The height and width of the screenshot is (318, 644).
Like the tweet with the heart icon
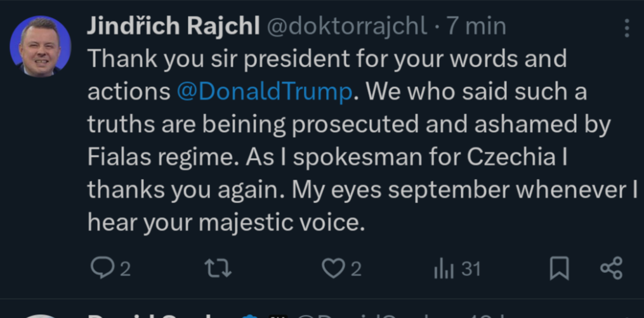[x=332, y=268]
